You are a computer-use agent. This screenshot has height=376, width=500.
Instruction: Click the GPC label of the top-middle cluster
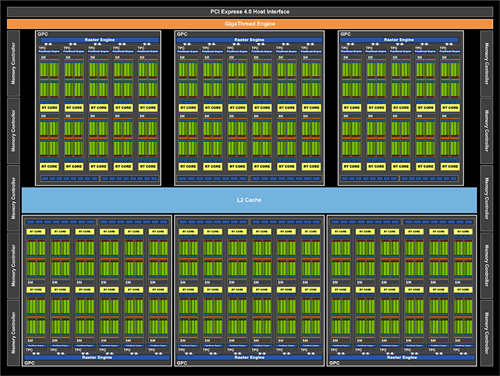coord(182,34)
